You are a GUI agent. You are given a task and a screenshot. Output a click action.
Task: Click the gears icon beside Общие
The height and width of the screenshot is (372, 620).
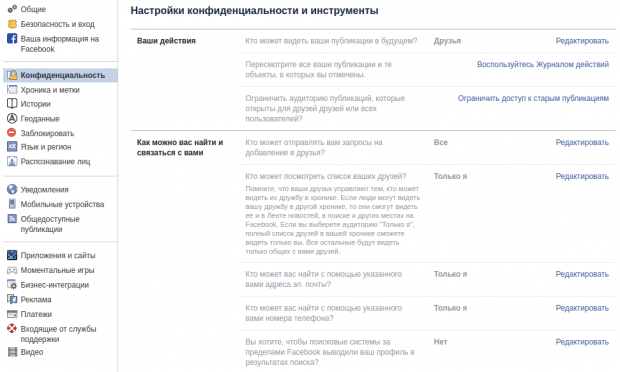pyautogui.click(x=12, y=9)
